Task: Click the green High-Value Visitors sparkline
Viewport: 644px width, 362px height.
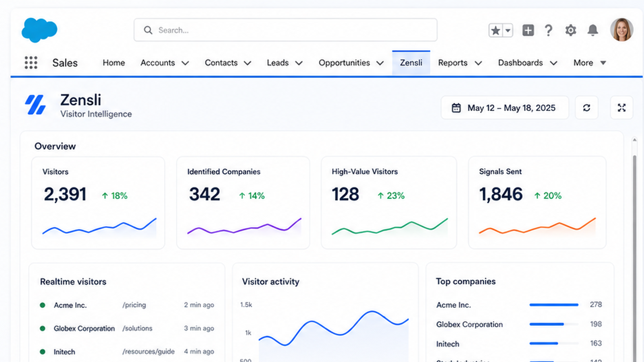Action: pos(390,227)
